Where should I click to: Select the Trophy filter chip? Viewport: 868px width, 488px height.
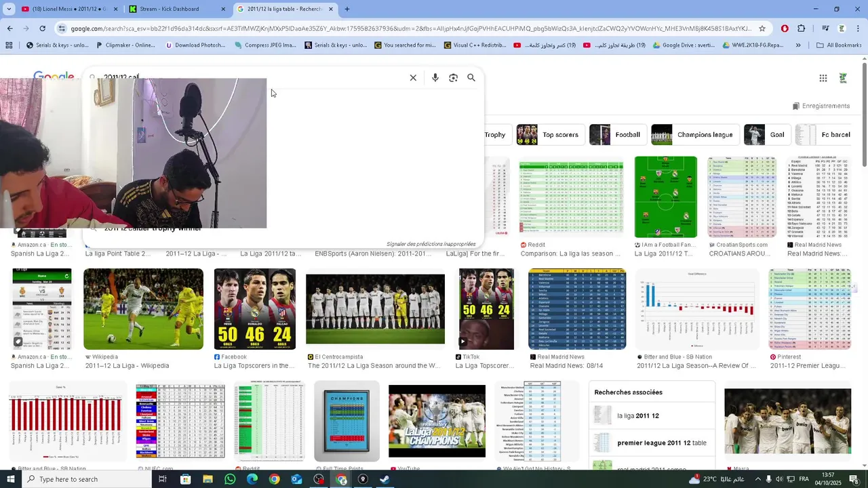[497, 135]
